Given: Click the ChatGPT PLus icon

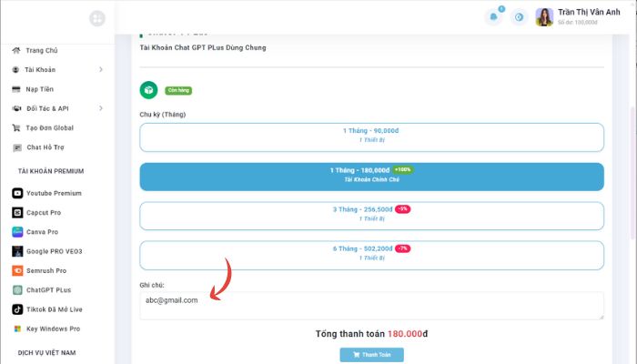Looking at the screenshot, I should pyautogui.click(x=17, y=290).
